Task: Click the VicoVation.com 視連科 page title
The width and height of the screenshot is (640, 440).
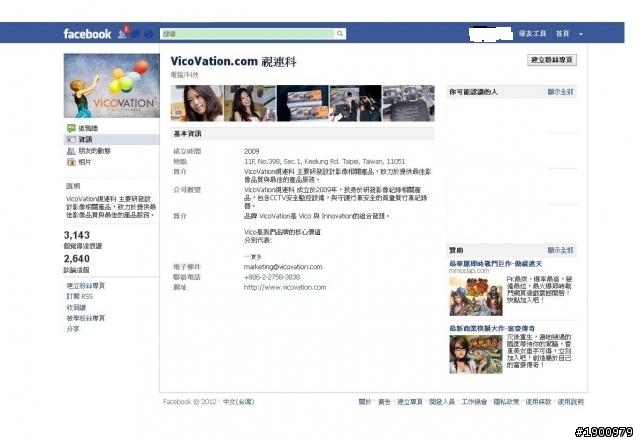Action: [x=233, y=62]
